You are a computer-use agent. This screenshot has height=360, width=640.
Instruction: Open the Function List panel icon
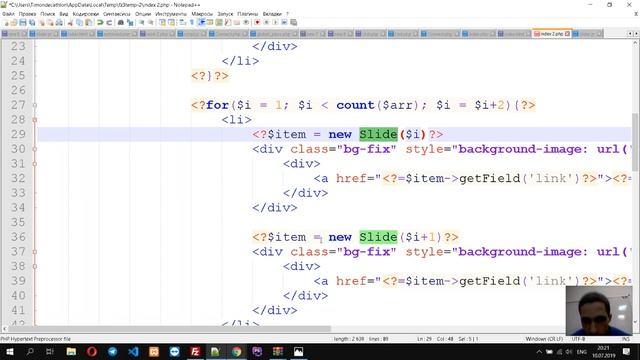pyautogui.click(x=227, y=22)
